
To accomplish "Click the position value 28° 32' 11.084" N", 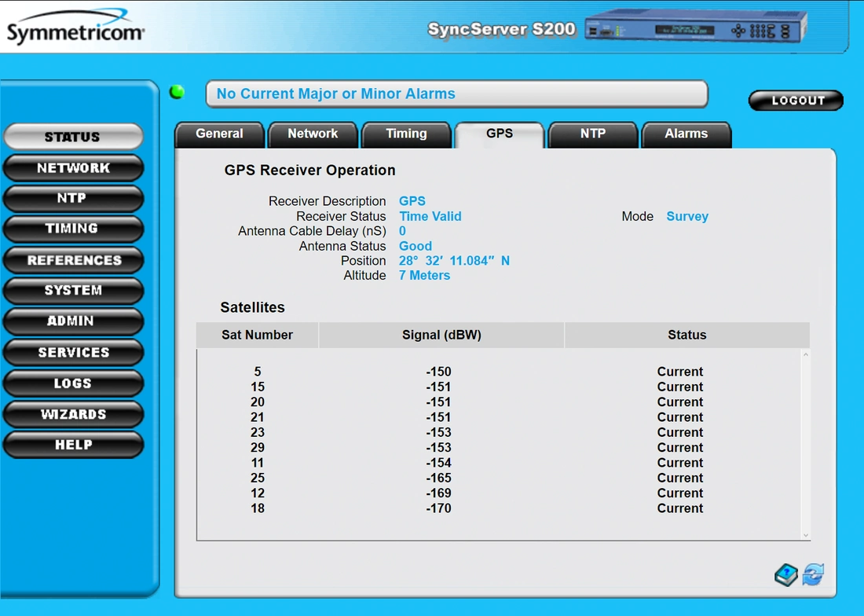I will (x=455, y=261).
